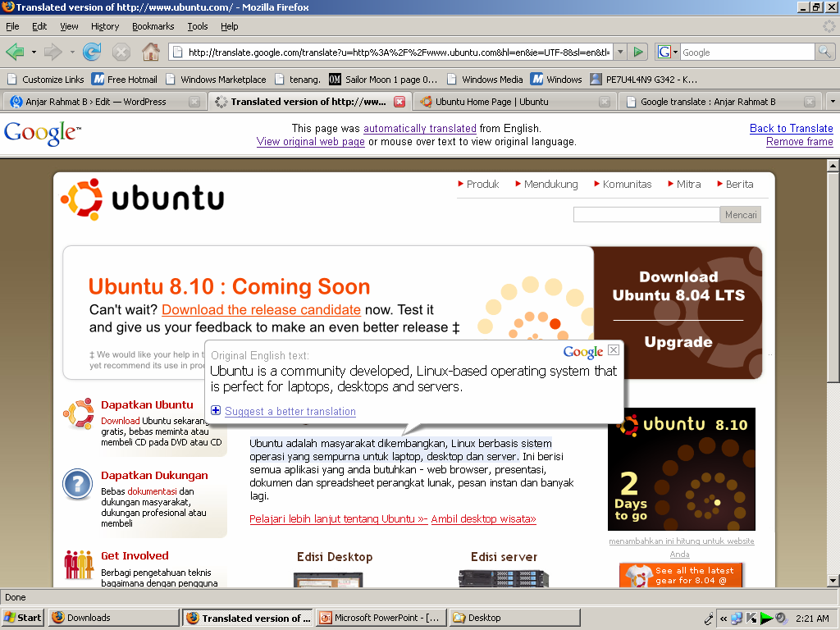
Task: Open the Home page icon
Action: coord(151,52)
